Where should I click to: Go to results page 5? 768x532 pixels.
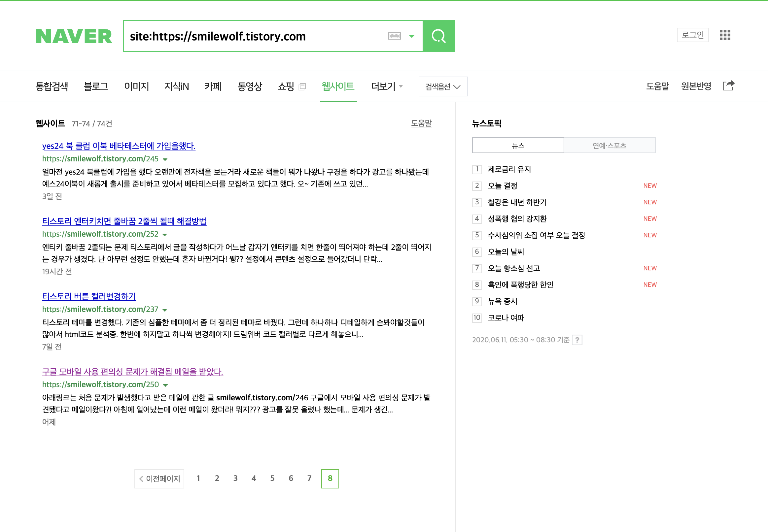pos(272,478)
